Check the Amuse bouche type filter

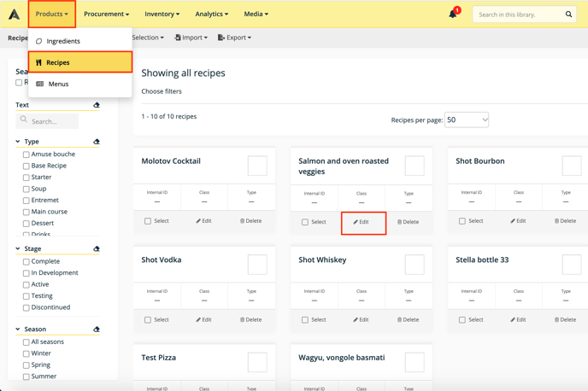(26, 155)
